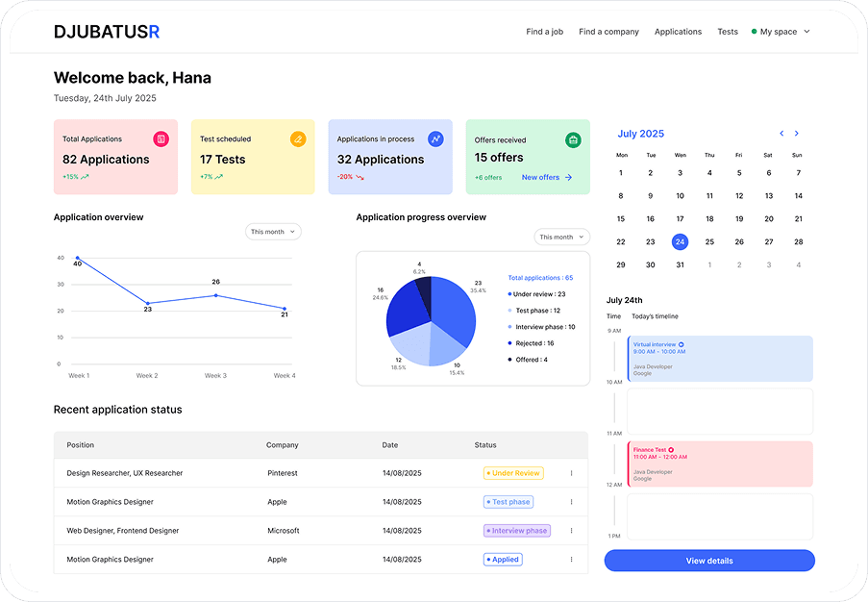Click the Week 2 data point 23
Viewport: 868px width, 602px height.
148,304
